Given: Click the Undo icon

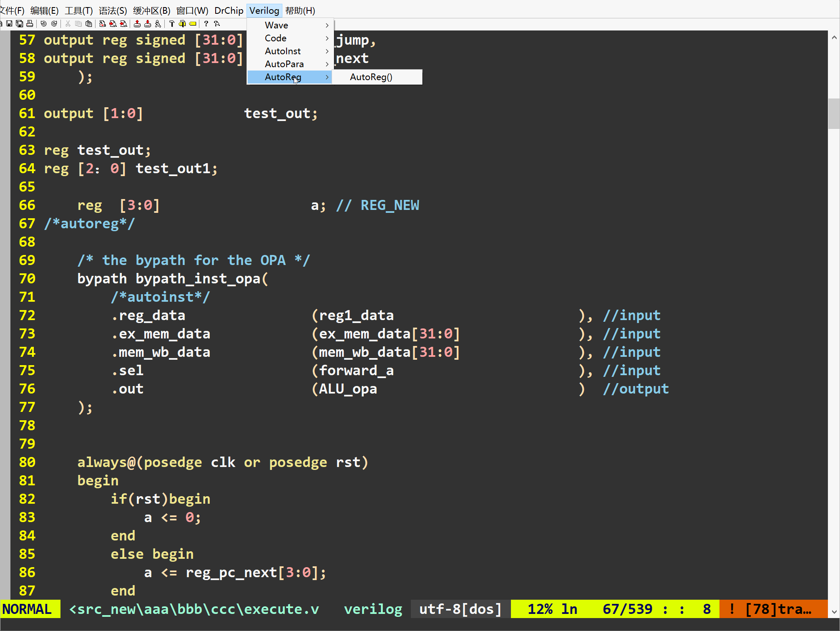Looking at the screenshot, I should tap(43, 24).
